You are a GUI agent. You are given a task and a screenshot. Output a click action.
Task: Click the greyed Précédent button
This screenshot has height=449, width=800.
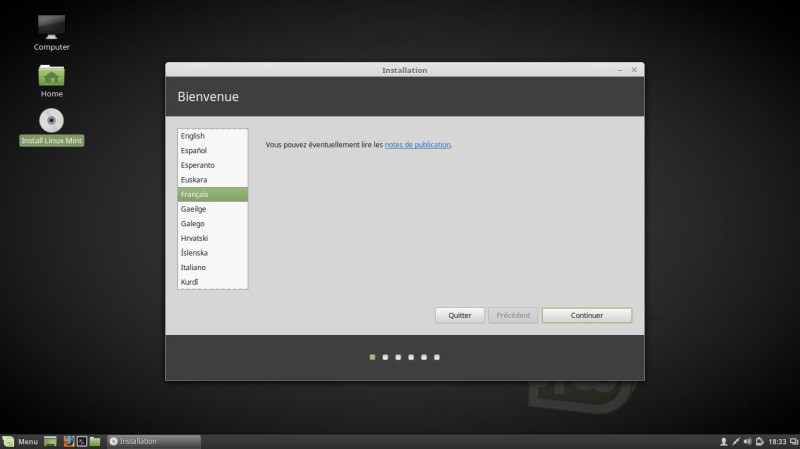(513, 315)
